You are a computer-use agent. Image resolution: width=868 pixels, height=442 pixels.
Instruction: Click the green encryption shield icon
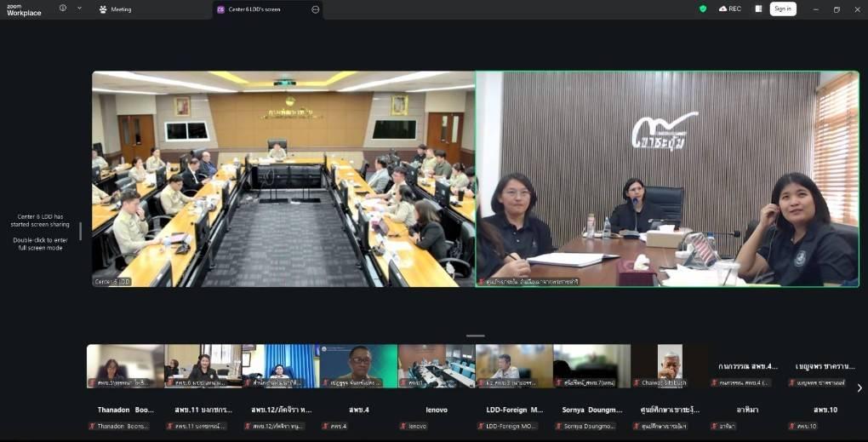coord(703,9)
